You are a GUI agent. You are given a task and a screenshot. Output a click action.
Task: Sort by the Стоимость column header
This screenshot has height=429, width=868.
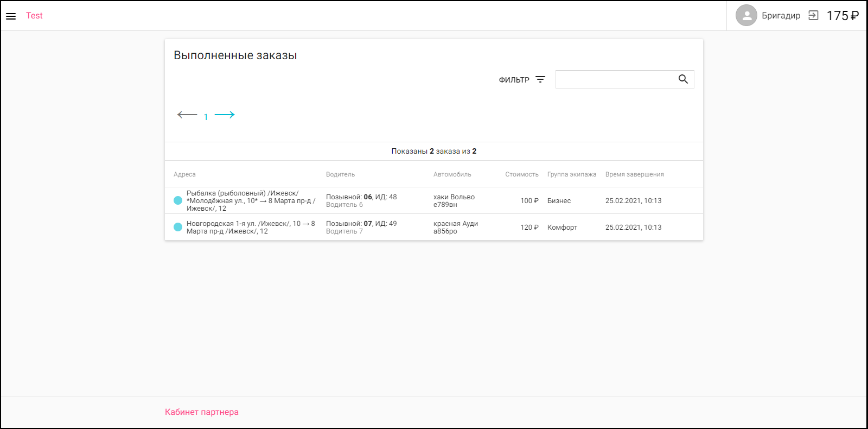521,174
